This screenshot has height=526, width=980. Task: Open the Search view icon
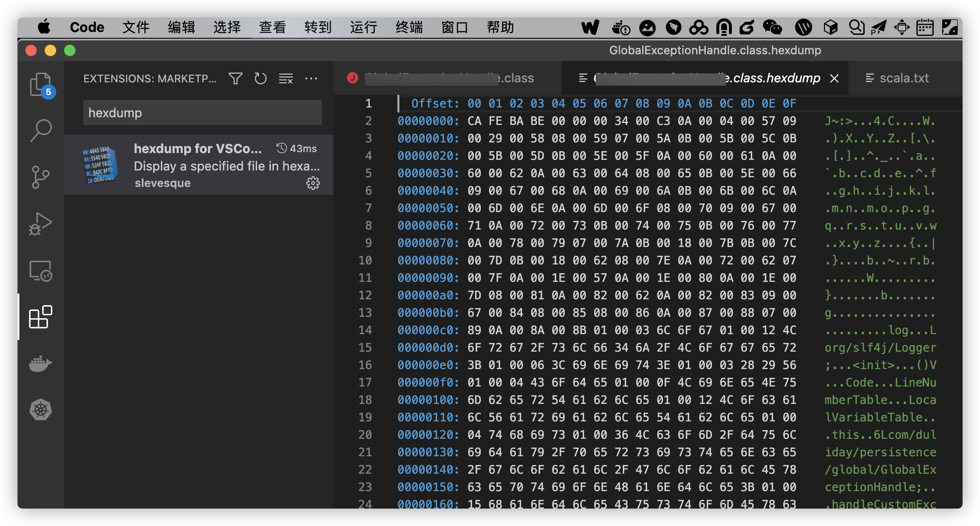coord(41,131)
